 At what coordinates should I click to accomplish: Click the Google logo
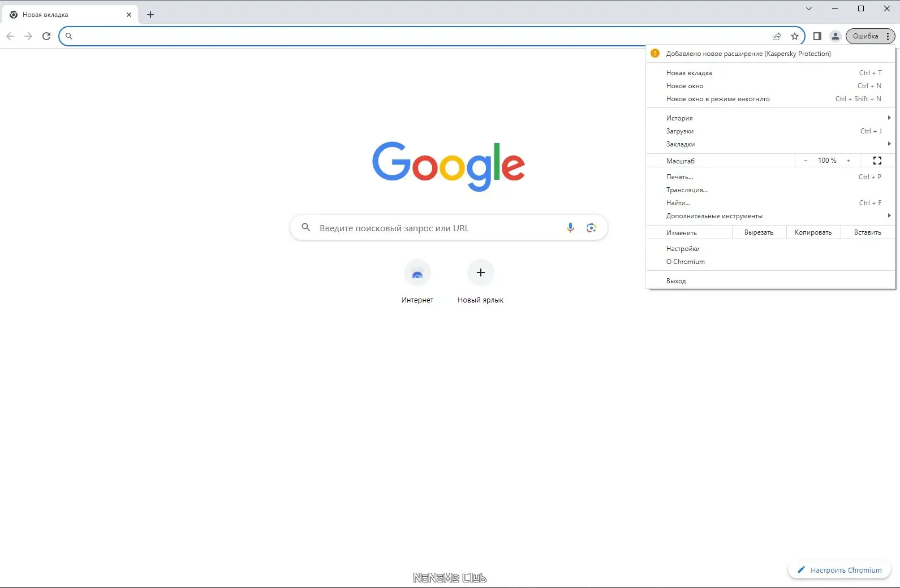click(x=449, y=166)
